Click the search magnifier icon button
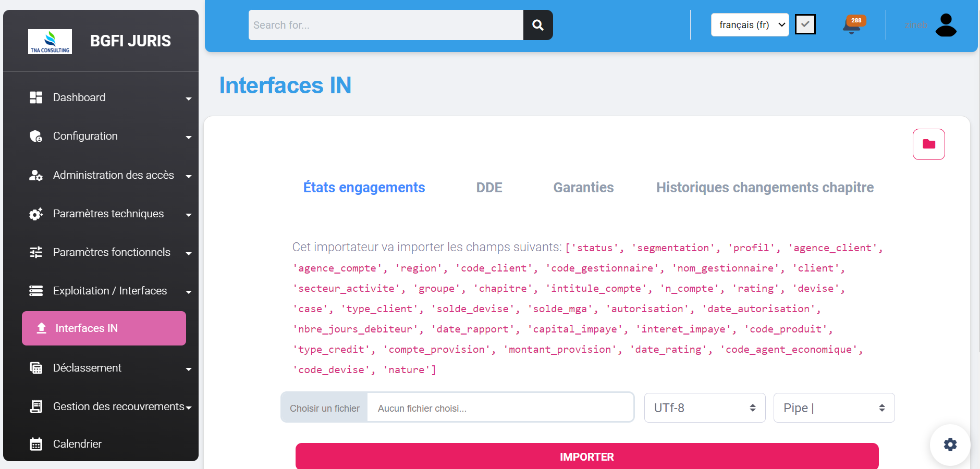This screenshot has height=469, width=980. (x=537, y=25)
